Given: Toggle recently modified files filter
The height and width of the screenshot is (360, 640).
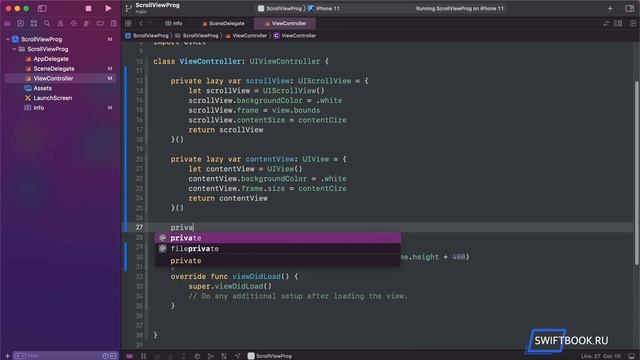Looking at the screenshot, I should pos(105,356).
